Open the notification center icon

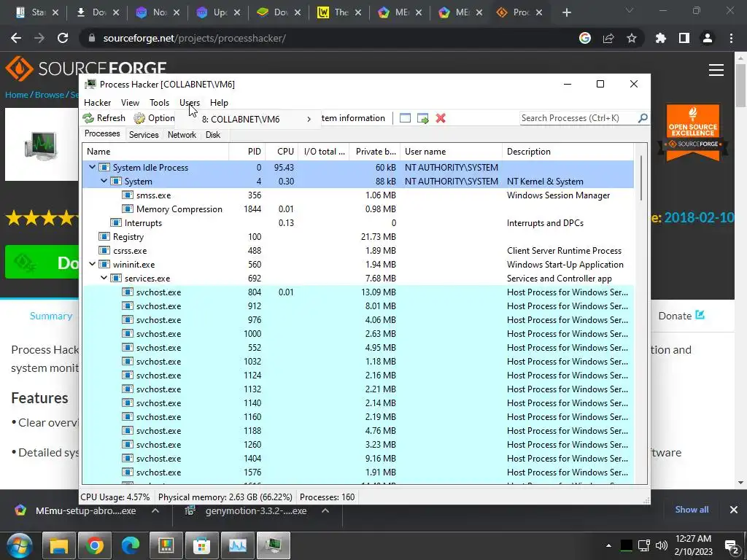731,545
